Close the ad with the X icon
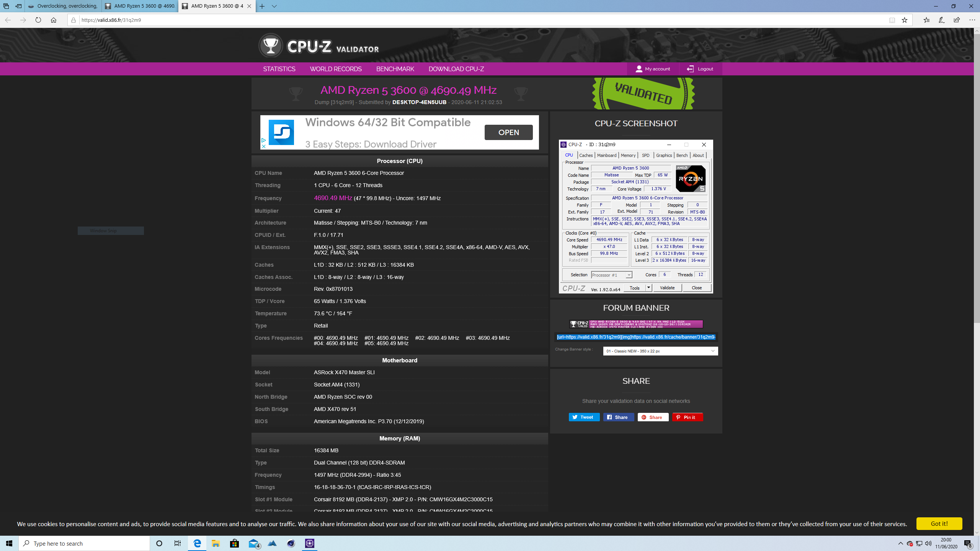The height and width of the screenshot is (551, 980). [263, 146]
